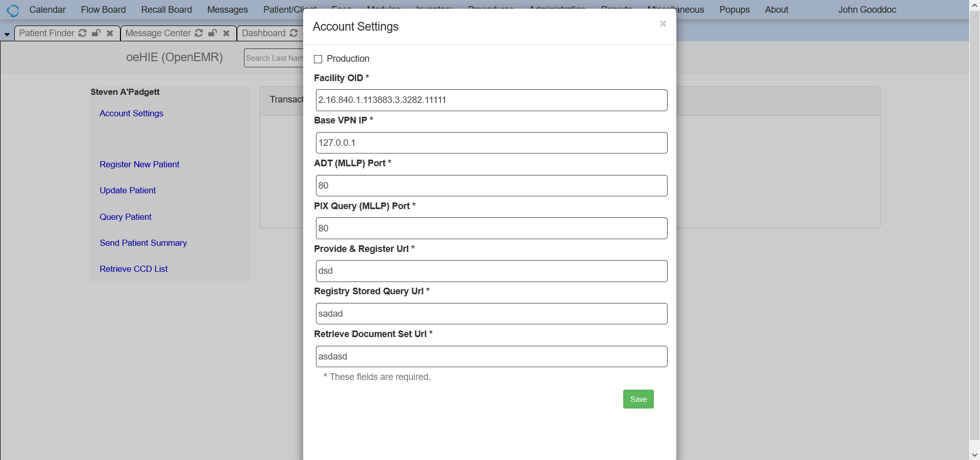Close the Message Center tab

[x=226, y=33]
